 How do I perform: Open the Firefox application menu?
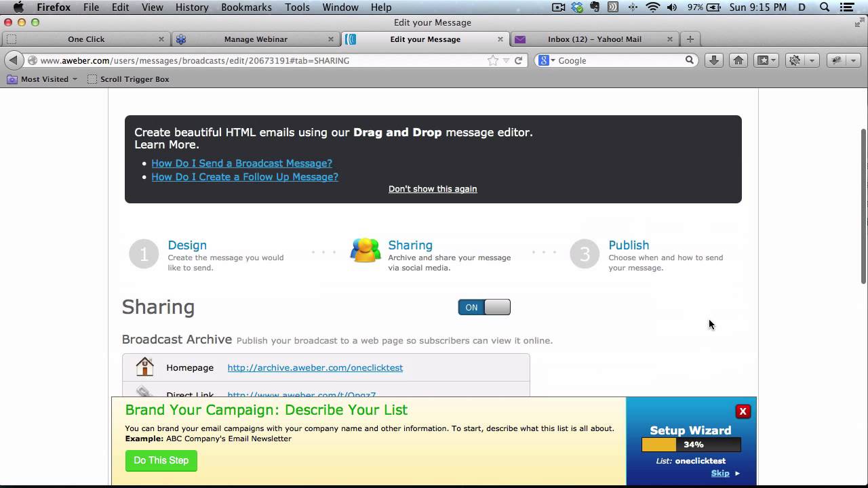point(54,7)
